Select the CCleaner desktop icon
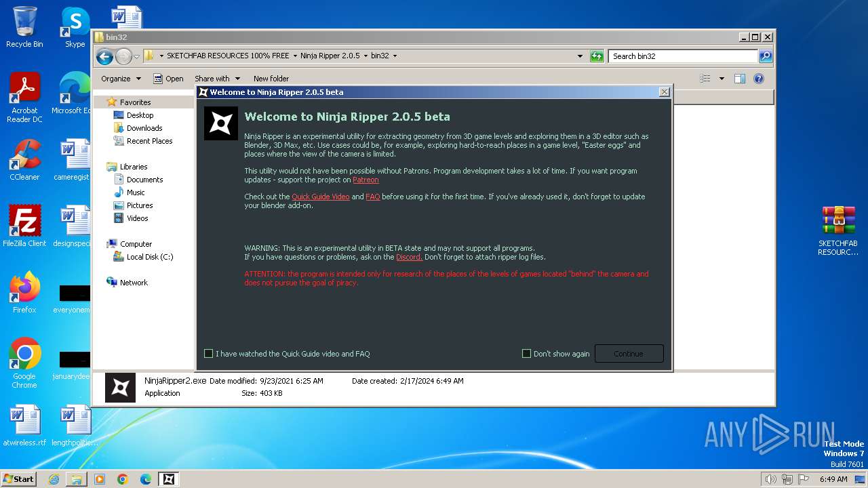 click(24, 160)
